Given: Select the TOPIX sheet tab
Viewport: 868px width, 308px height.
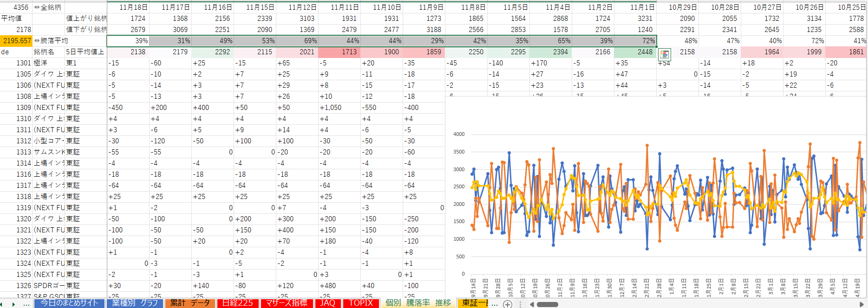Looking at the screenshot, I should tap(361, 303).
